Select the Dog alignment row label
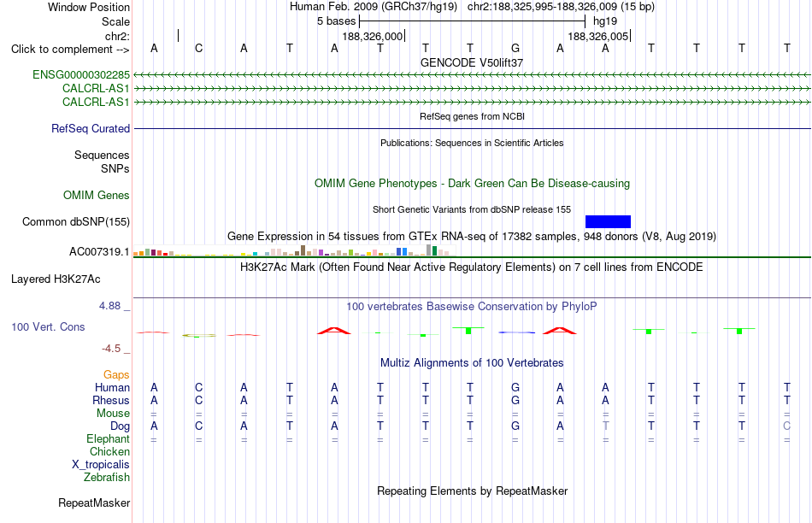 (x=121, y=426)
